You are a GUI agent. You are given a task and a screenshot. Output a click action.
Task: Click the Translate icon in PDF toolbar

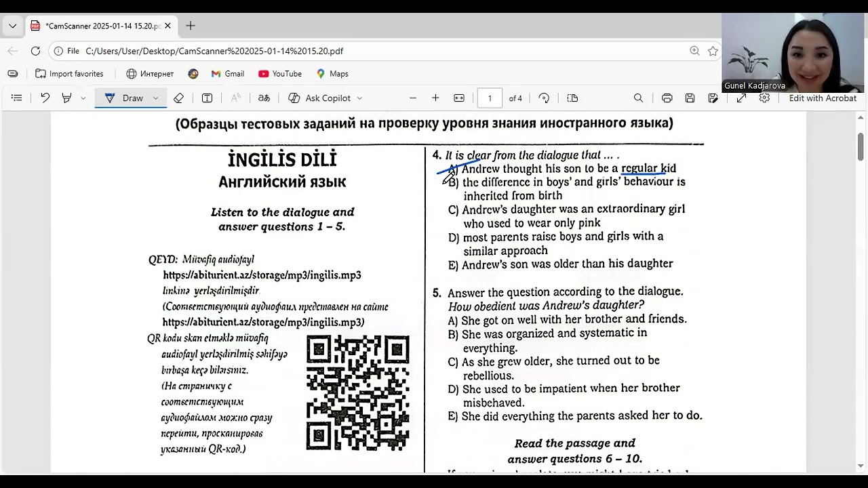[264, 98]
